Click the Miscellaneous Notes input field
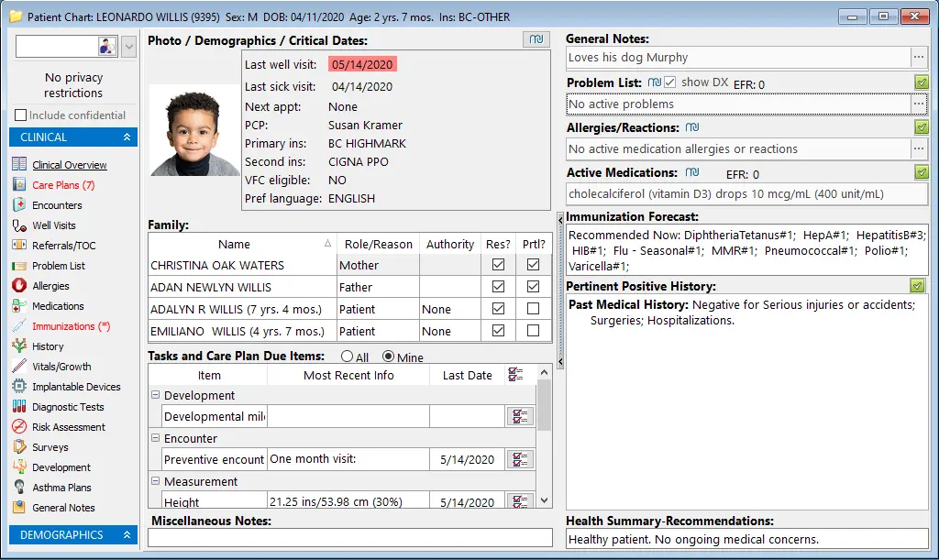Image resolution: width=939 pixels, height=560 pixels. tap(349, 538)
